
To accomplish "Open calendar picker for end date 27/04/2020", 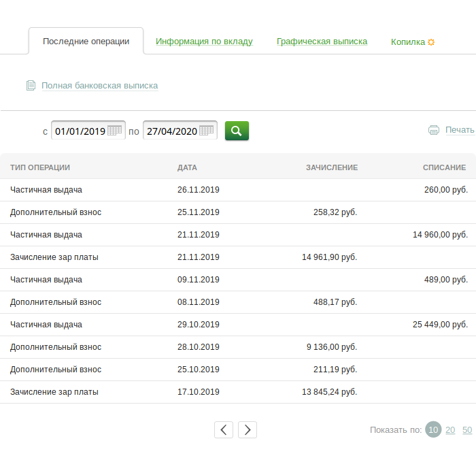I will (207, 131).
